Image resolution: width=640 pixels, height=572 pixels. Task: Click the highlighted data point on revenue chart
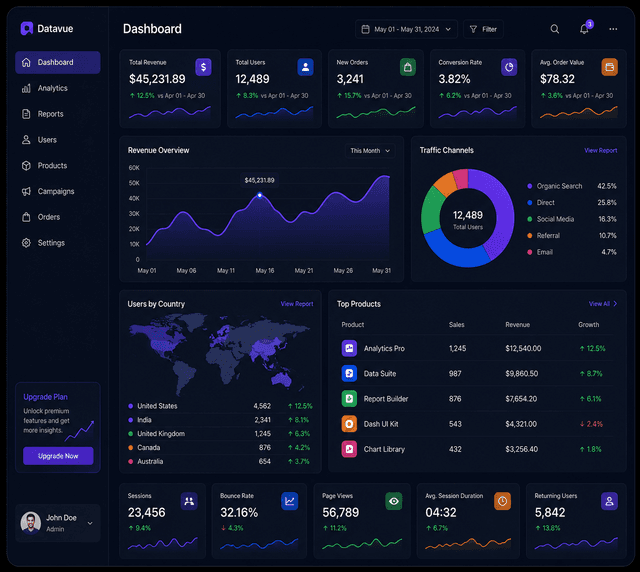[260, 195]
